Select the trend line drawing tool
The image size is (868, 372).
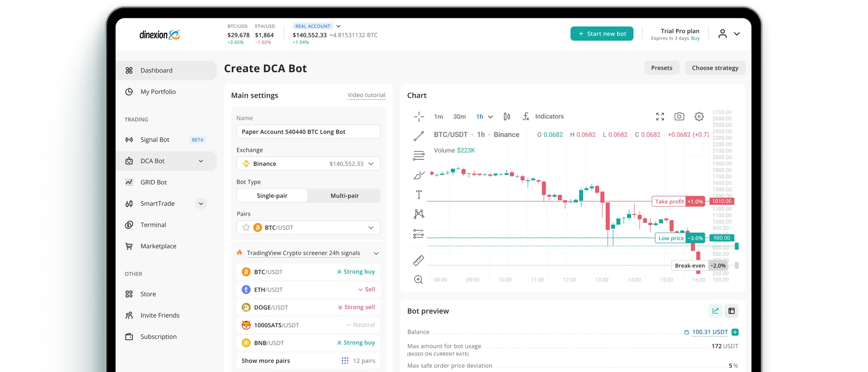point(419,136)
